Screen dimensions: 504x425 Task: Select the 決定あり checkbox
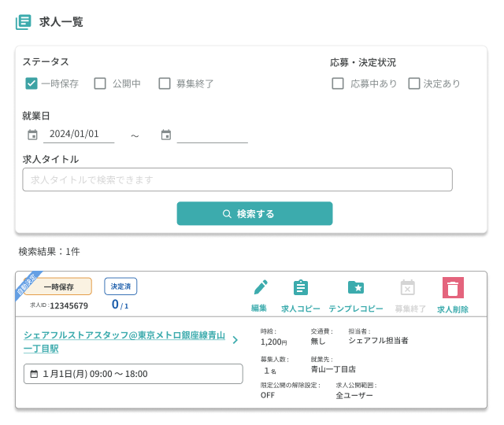[x=414, y=83]
